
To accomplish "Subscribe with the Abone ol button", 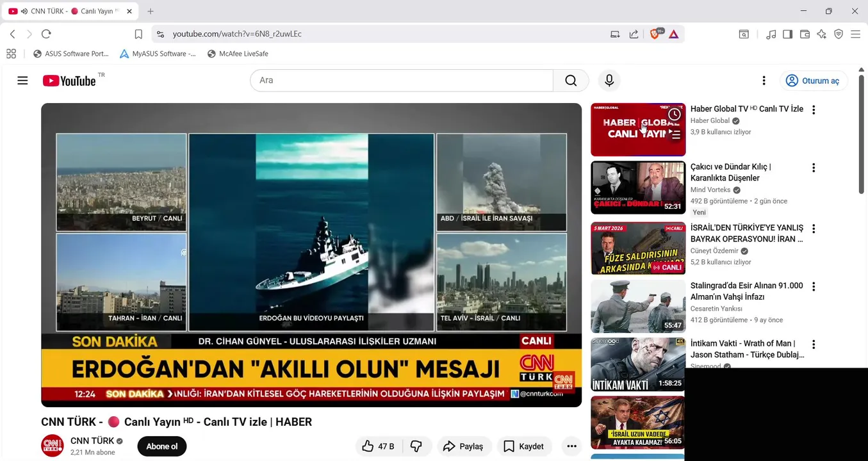I will tap(162, 446).
